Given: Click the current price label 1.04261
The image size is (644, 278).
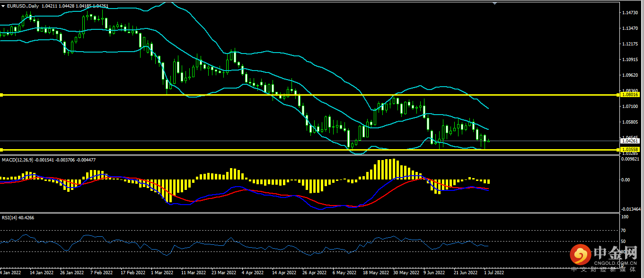Looking at the screenshot, I should pos(631,141).
